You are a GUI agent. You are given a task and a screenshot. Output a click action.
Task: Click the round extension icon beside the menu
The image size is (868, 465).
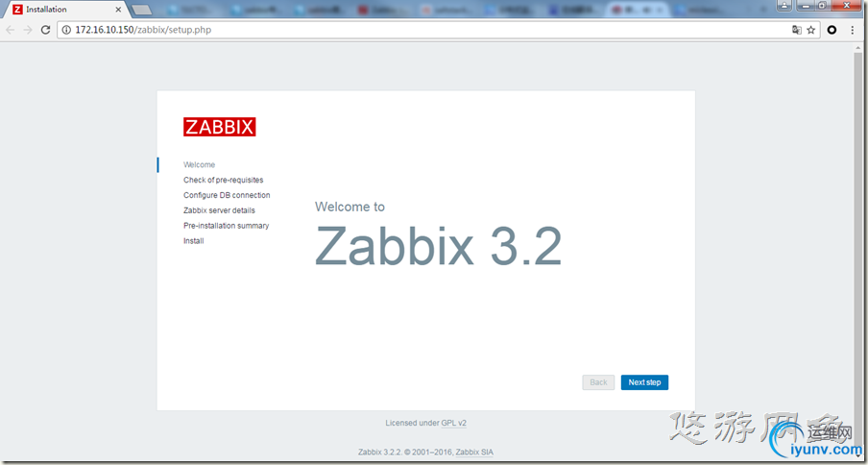[x=832, y=30]
